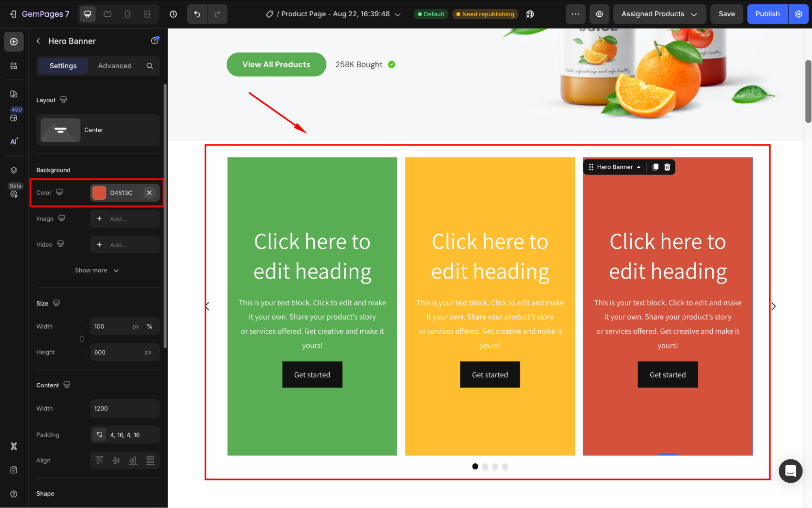Image resolution: width=812 pixels, height=508 pixels.
Task: Switch to mobile device view icon
Action: pos(127,14)
